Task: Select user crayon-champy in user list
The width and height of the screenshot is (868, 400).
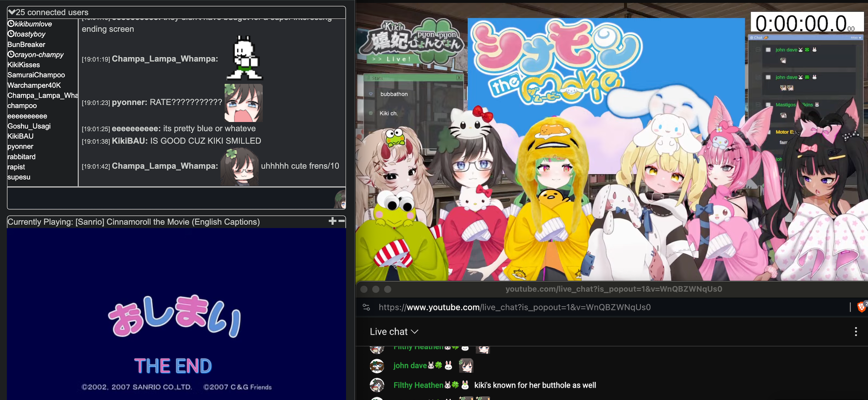Action: [x=39, y=55]
